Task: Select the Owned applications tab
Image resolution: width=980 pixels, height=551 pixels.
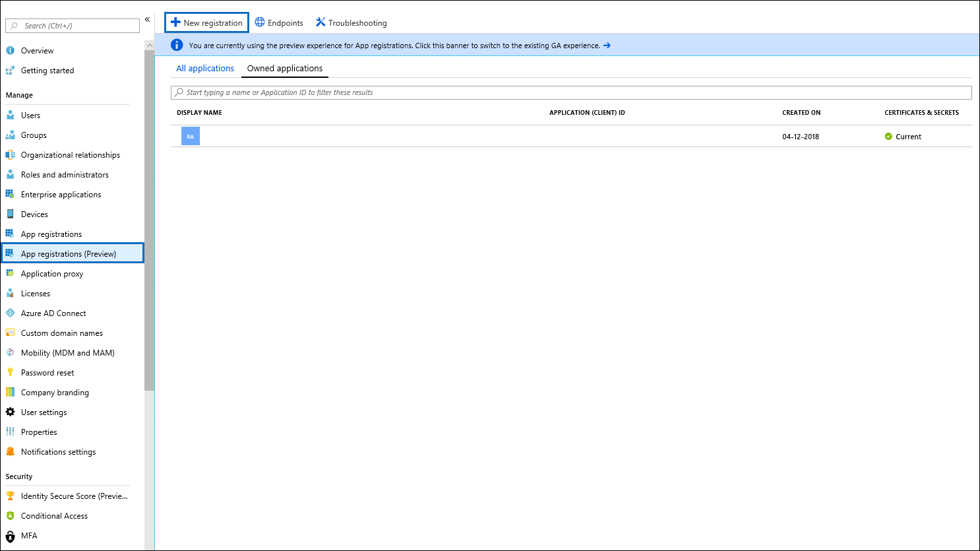Action: click(284, 68)
